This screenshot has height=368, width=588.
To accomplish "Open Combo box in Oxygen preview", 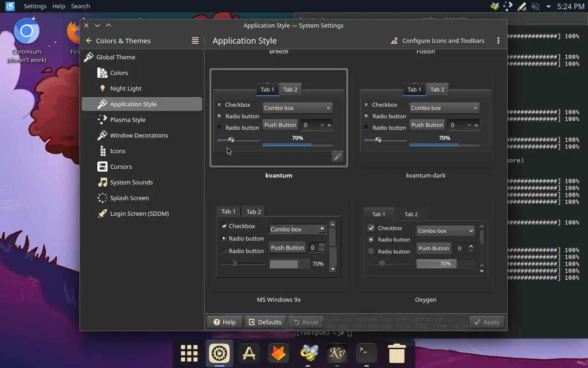I will click(445, 231).
